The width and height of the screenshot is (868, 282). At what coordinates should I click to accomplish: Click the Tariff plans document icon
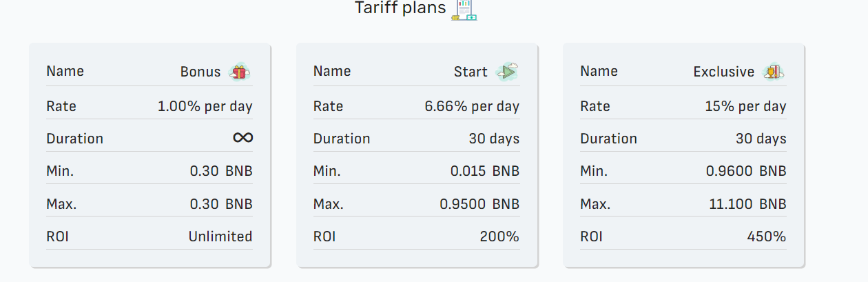(x=464, y=9)
